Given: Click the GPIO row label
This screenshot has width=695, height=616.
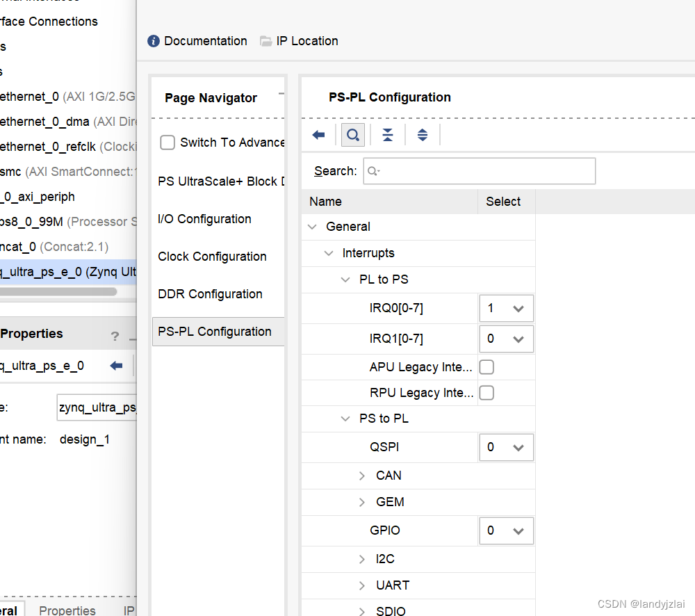Looking at the screenshot, I should (x=385, y=530).
